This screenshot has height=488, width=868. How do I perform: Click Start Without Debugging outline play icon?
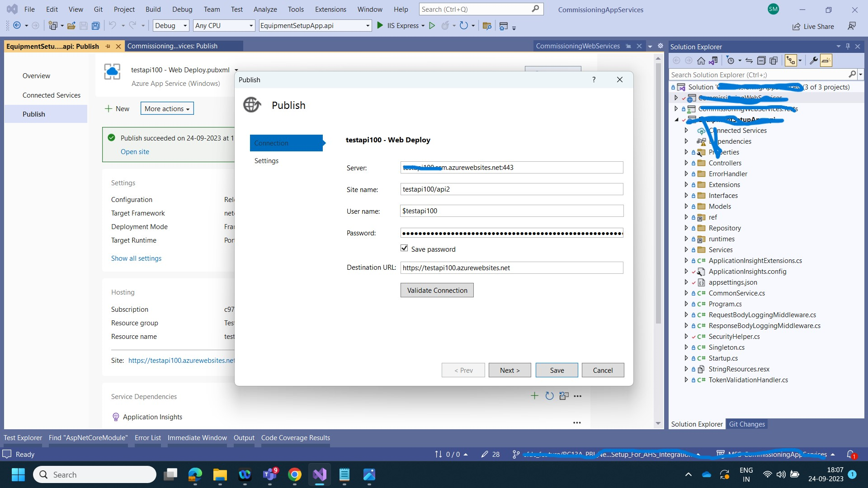coord(432,26)
